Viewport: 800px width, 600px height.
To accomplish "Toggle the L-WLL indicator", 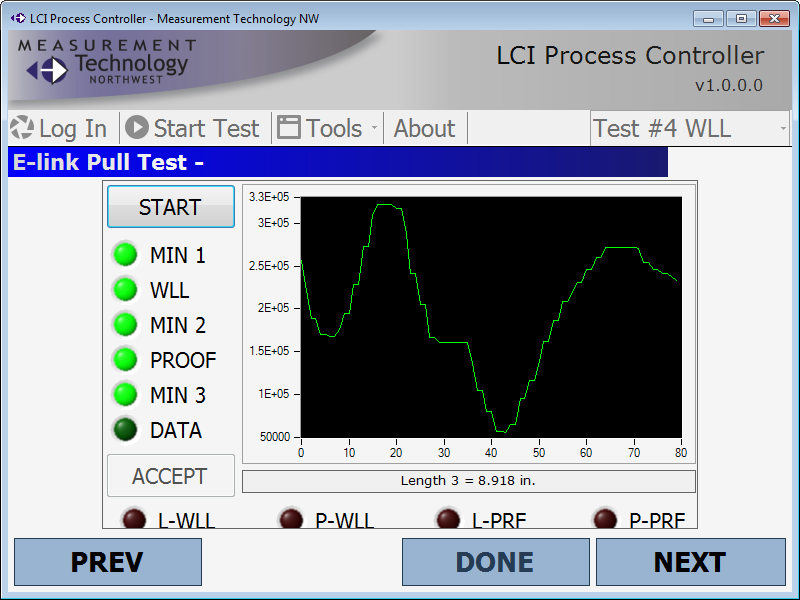I will [x=133, y=518].
